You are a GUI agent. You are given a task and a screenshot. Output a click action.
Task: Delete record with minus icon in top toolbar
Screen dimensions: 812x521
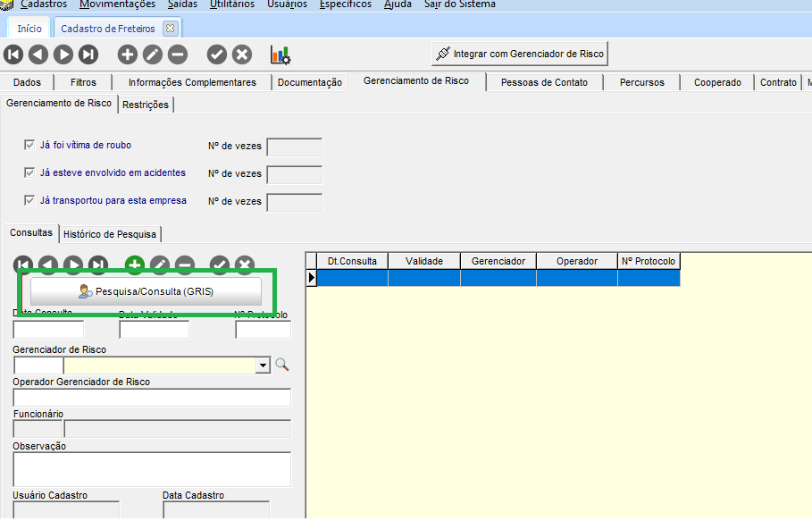178,55
